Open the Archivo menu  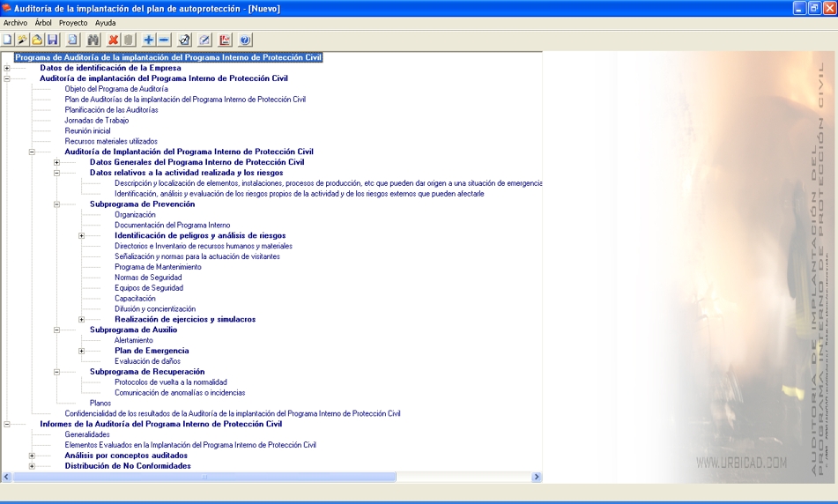[15, 23]
